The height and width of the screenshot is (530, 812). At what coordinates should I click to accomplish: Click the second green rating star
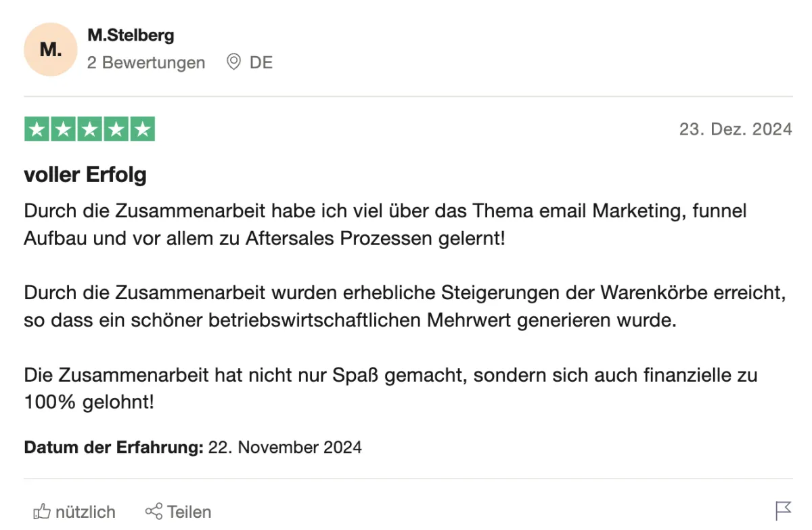(64, 129)
